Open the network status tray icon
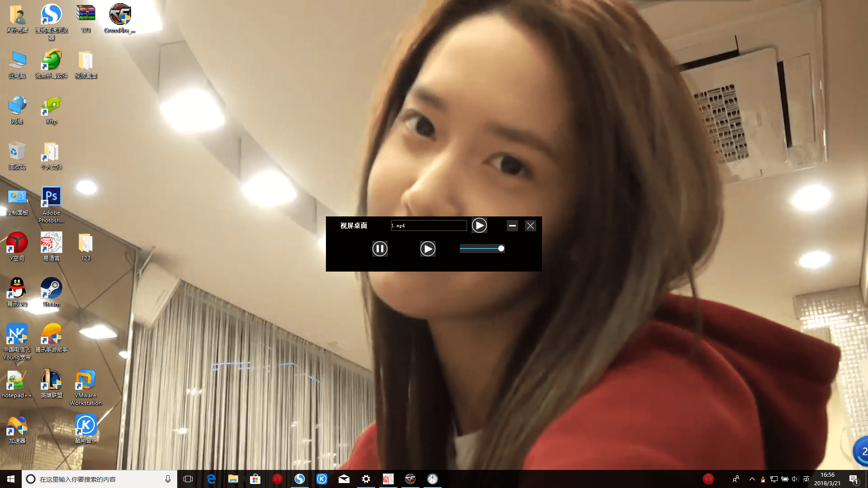The height and width of the screenshot is (488, 868). click(774, 479)
